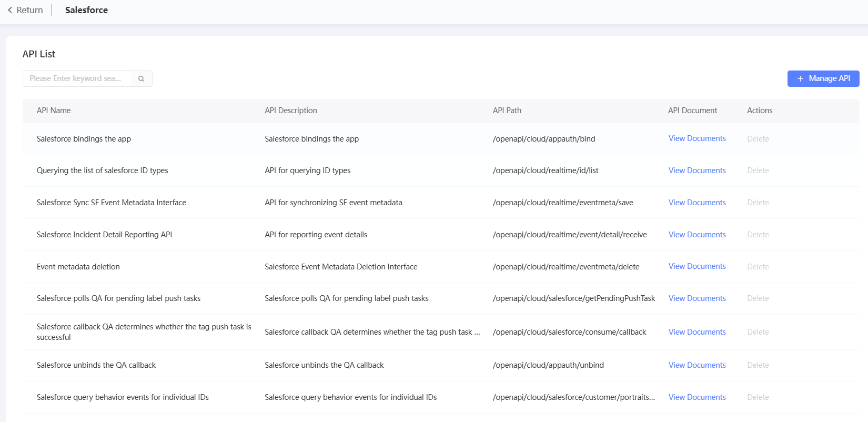Select 'Querying the list of salesforce ID types'
The image size is (868, 422).
click(x=103, y=170)
